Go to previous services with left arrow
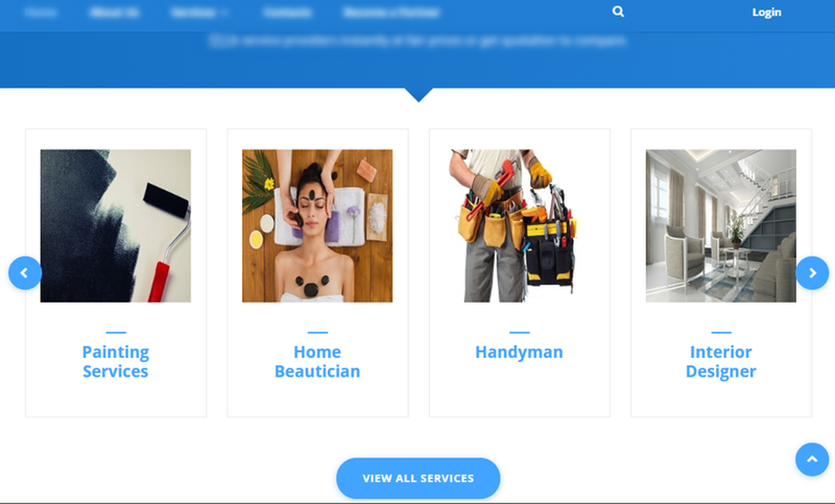 click(x=25, y=273)
